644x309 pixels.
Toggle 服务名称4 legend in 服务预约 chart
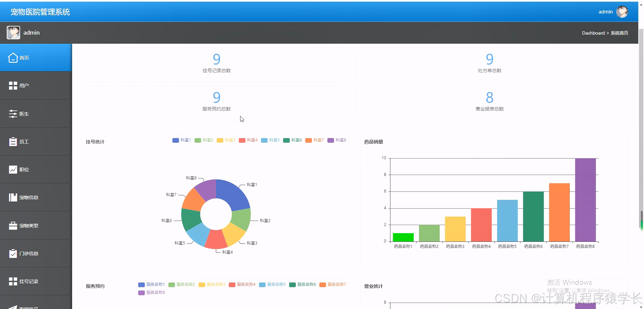[x=242, y=284]
